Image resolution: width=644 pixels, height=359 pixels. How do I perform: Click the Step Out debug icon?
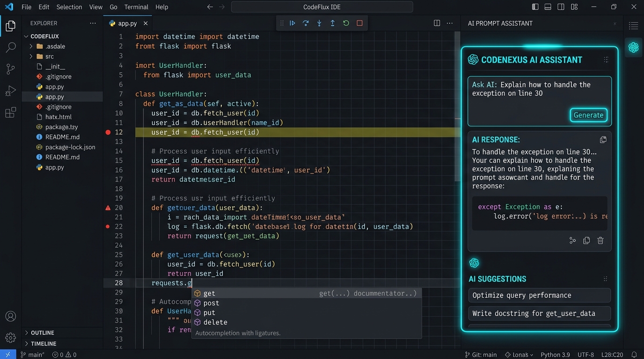point(333,23)
